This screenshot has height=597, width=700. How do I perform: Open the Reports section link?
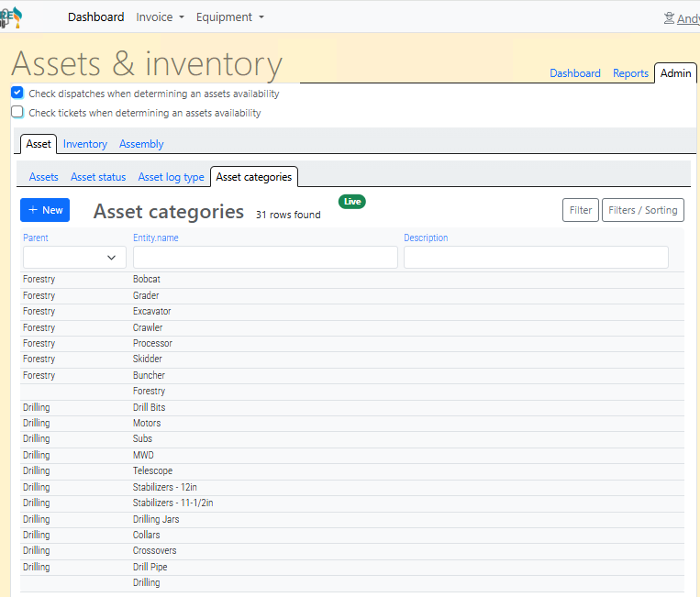(630, 73)
